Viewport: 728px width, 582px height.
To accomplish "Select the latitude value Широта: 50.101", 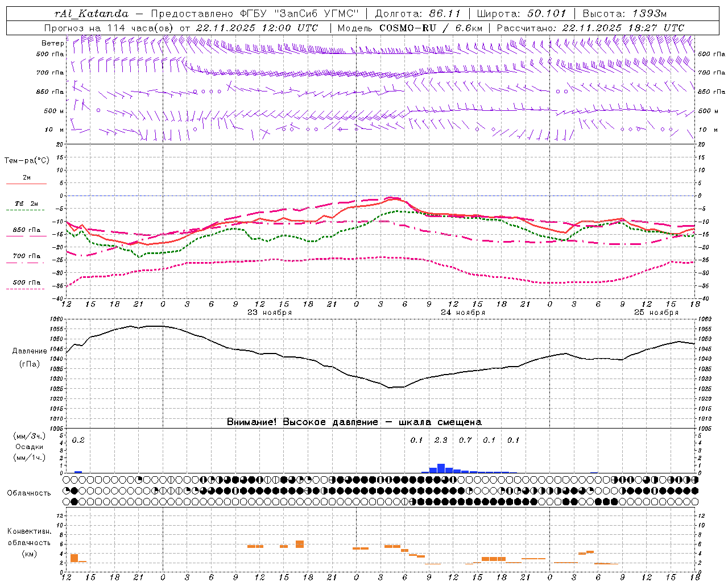I will [522, 14].
